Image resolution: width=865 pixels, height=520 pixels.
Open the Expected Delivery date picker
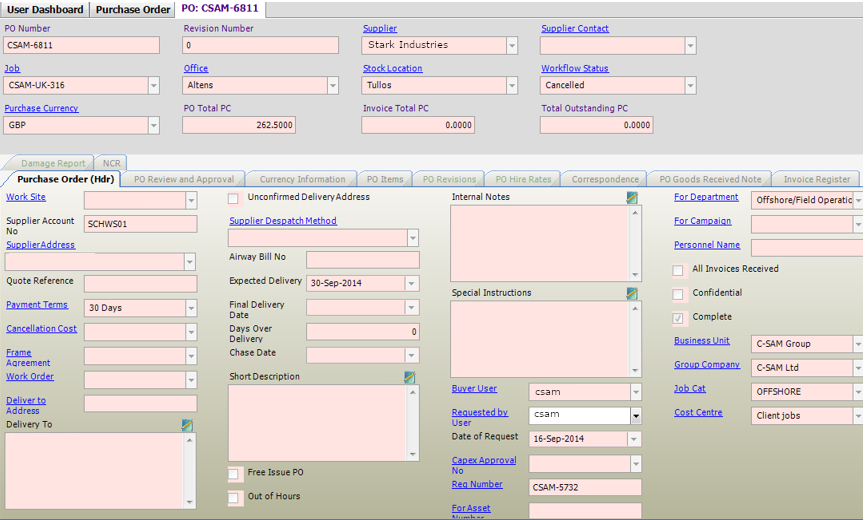point(412,284)
